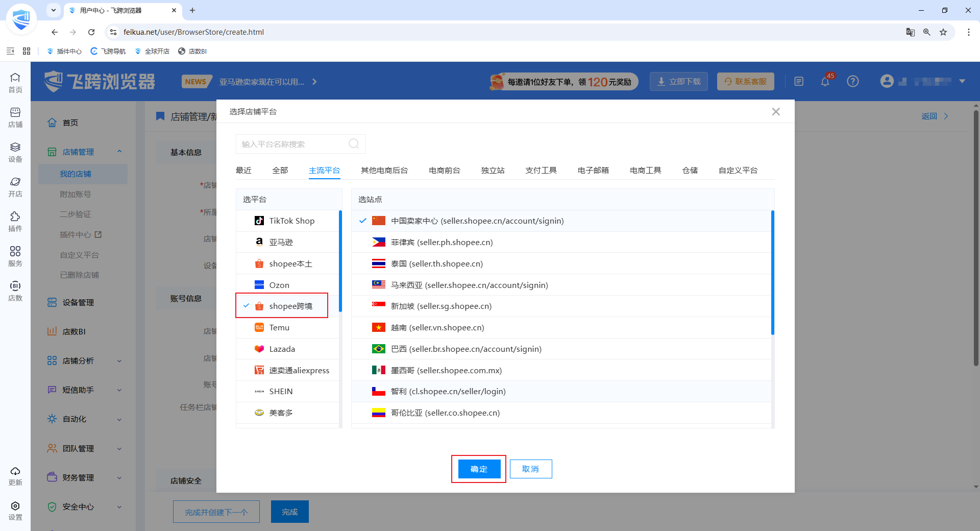The width and height of the screenshot is (980, 531).
Task: Switch to the 全部 tab
Action: point(280,171)
